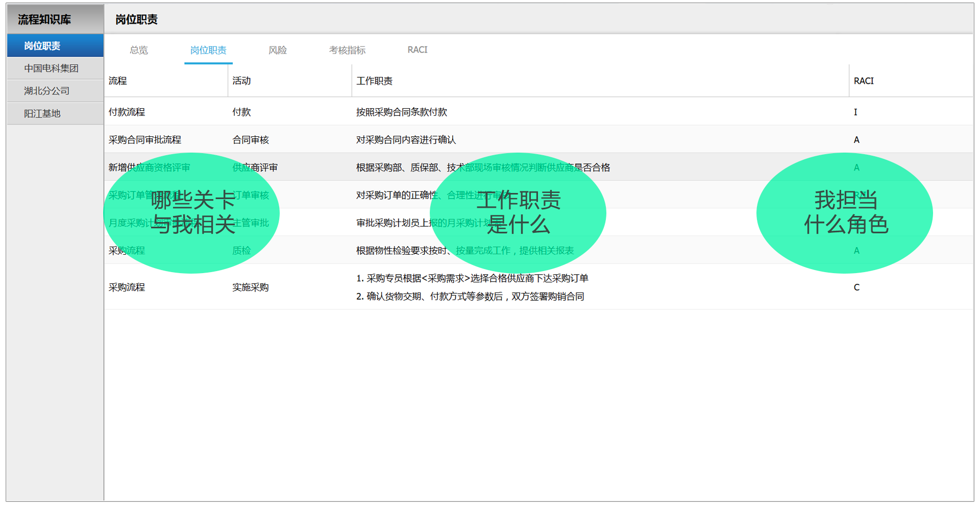Click RACI value A in 合同审核 row

(856, 139)
